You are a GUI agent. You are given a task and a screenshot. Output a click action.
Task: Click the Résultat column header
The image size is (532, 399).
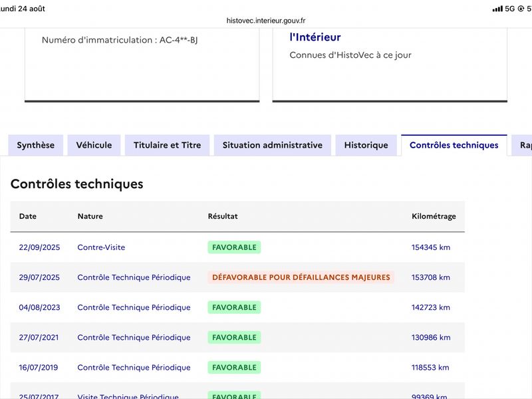[x=223, y=216]
